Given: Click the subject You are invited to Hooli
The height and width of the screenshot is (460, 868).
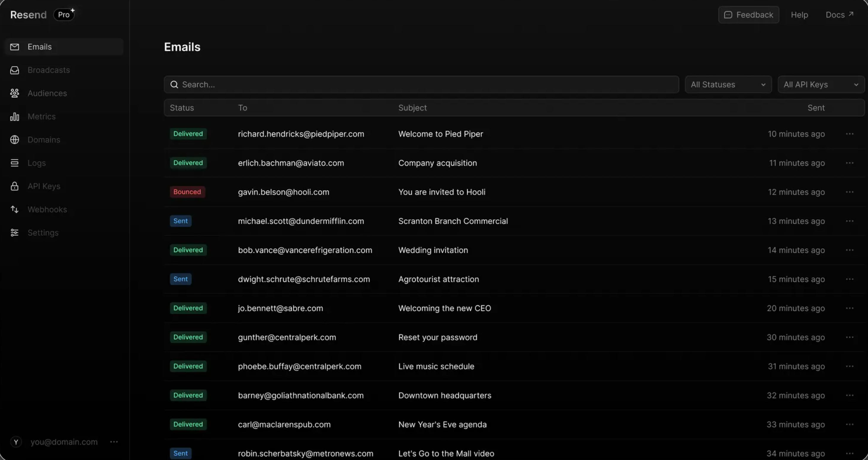Looking at the screenshot, I should point(442,192).
